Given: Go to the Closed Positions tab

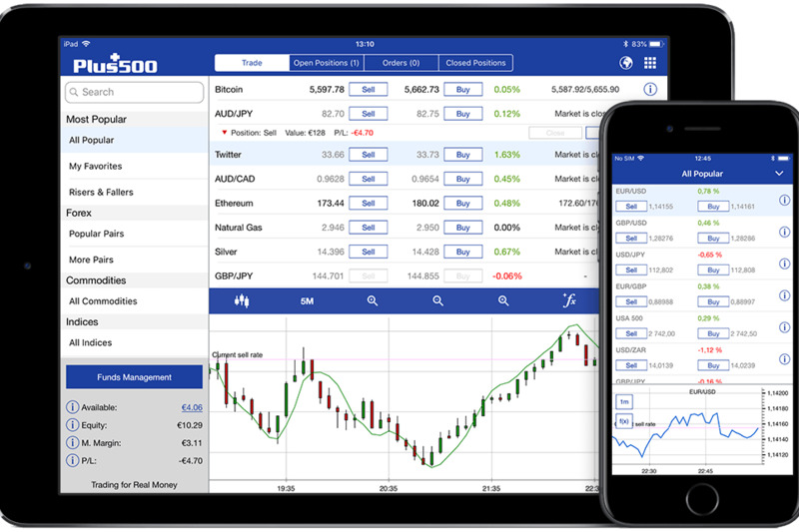Looking at the screenshot, I should point(475,63).
